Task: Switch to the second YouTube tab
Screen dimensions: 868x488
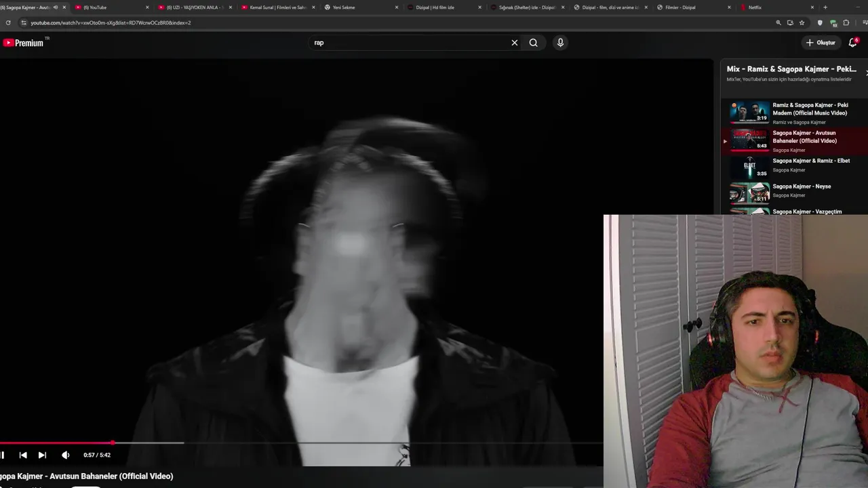Action: coord(111,7)
